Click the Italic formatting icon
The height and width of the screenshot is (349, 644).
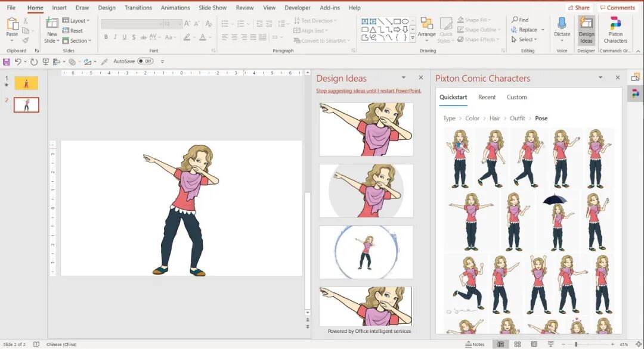[x=115, y=38]
